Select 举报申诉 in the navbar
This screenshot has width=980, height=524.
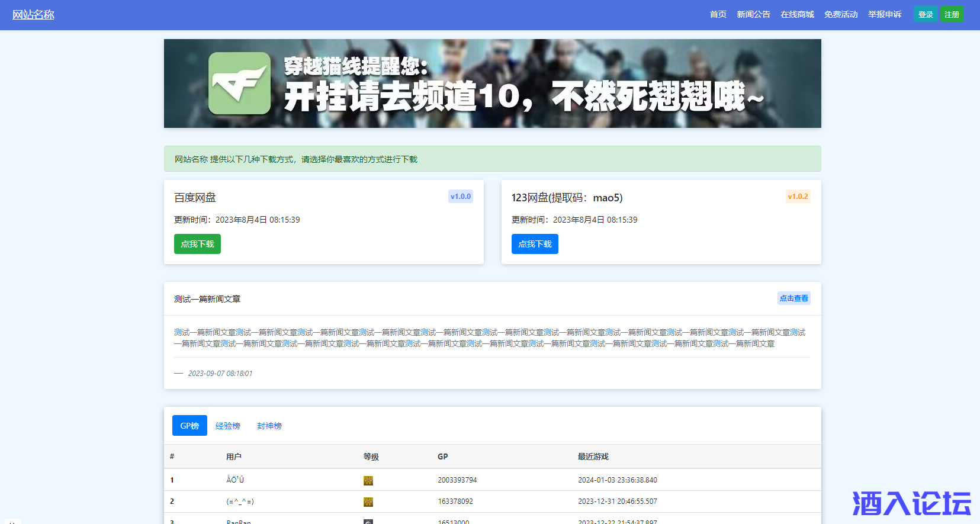[x=885, y=15]
